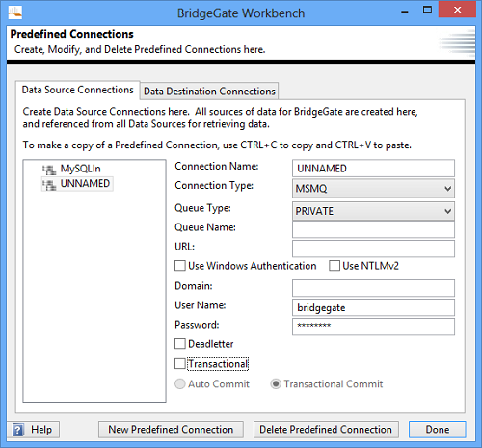
Task: Click the Done button
Action: 438,430
